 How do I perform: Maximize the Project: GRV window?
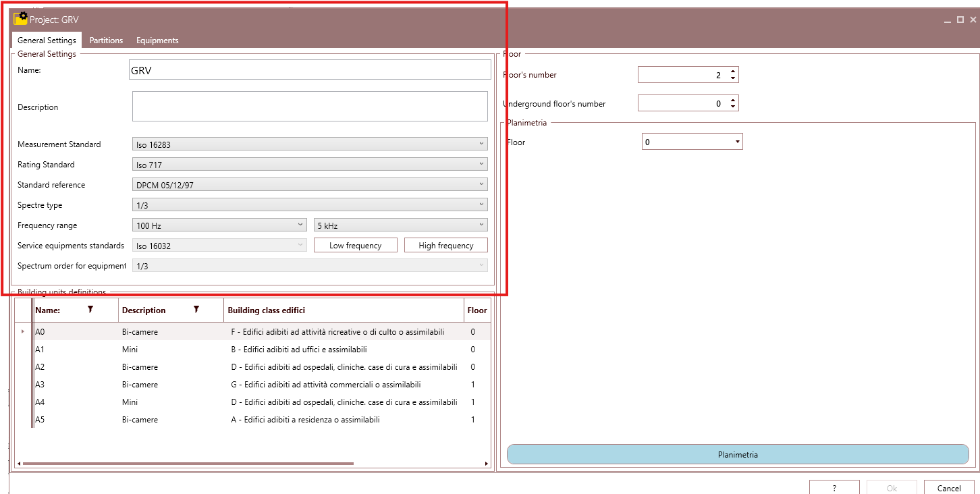[x=960, y=20]
